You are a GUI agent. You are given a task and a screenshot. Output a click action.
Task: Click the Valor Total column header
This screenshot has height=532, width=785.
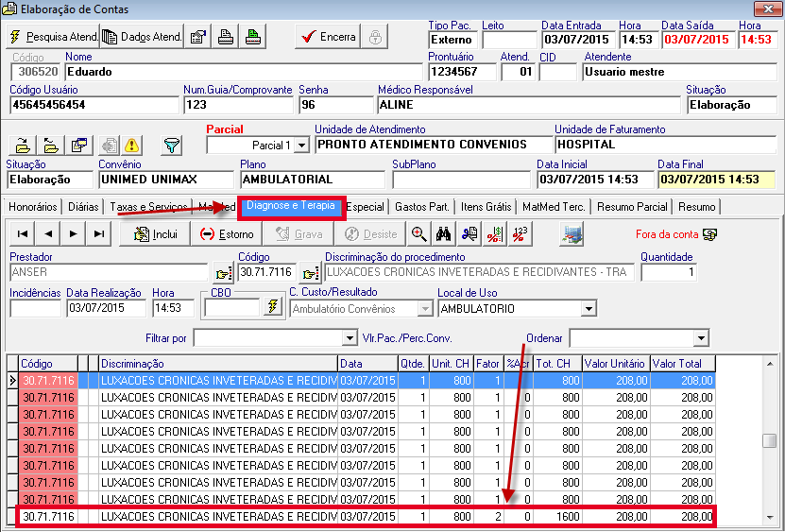pos(683,364)
